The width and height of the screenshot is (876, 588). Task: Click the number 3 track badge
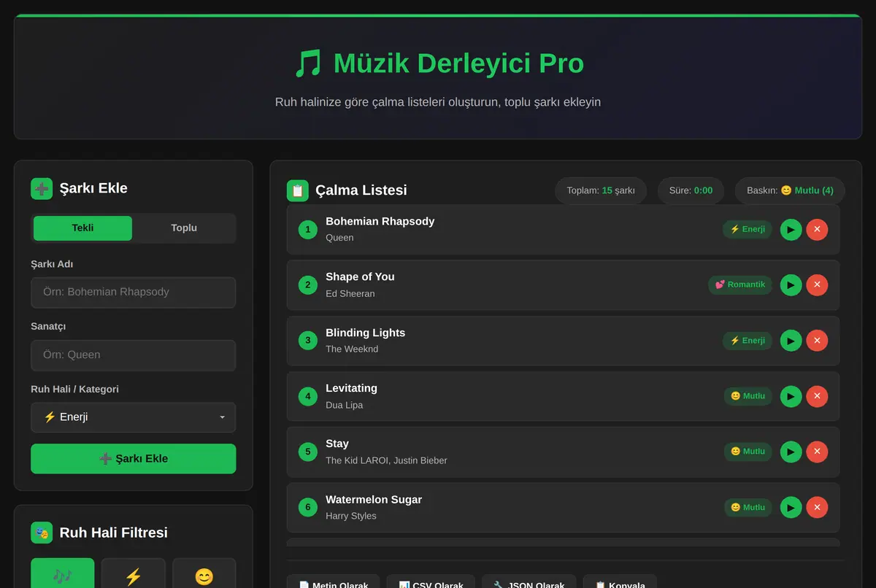(x=308, y=341)
